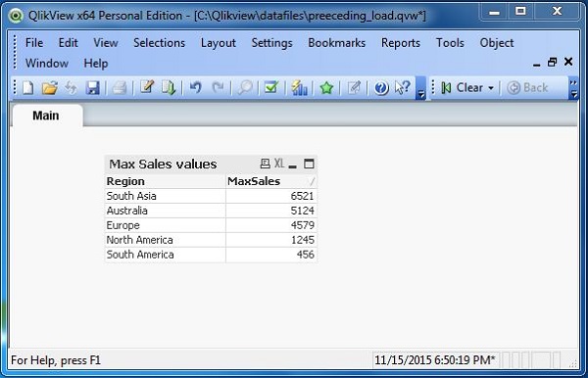
Task: Expand the standard toolbar overflow options
Action: click(x=421, y=88)
